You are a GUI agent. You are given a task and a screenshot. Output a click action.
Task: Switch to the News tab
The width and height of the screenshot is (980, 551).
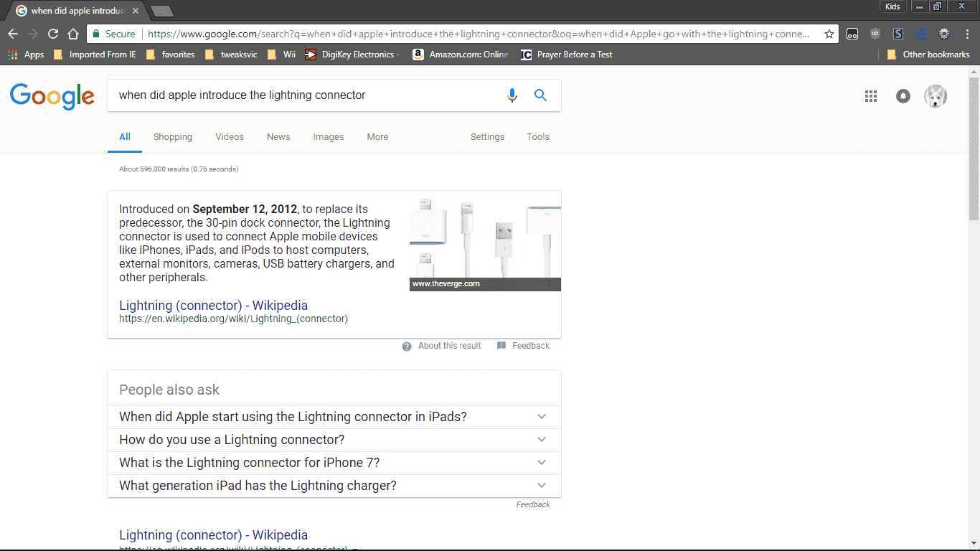[x=278, y=137]
